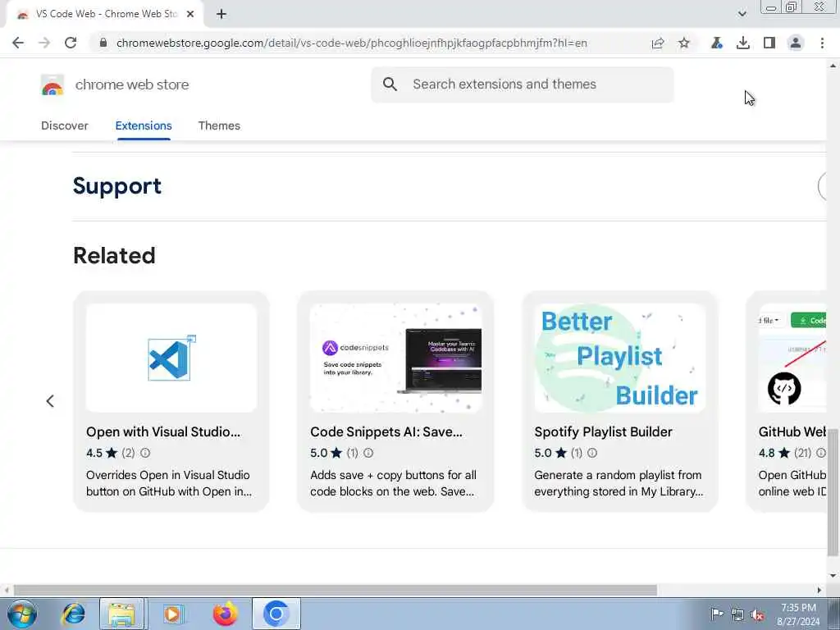Viewport: 840px width, 630px height.
Task: Click rating info icon for Open with Visual Studio
Action: pos(145,453)
